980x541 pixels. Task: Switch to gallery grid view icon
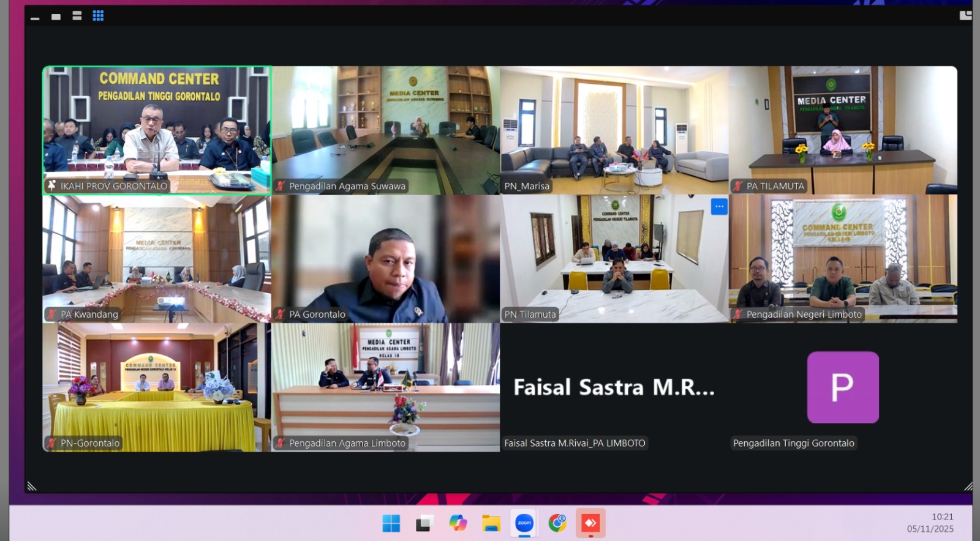[98, 16]
